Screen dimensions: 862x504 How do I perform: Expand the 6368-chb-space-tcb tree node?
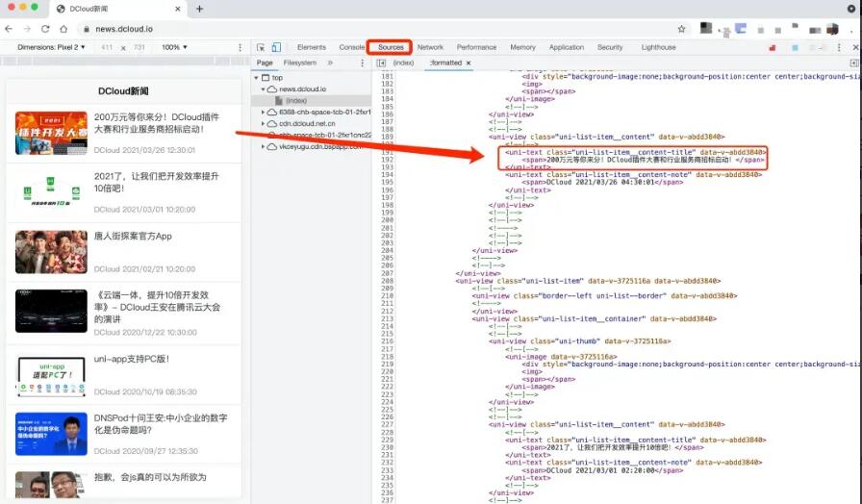point(263,112)
